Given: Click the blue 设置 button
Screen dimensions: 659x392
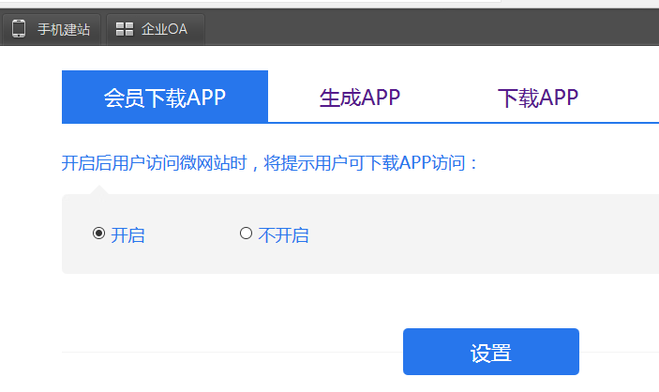Looking at the screenshot, I should pyautogui.click(x=491, y=352).
